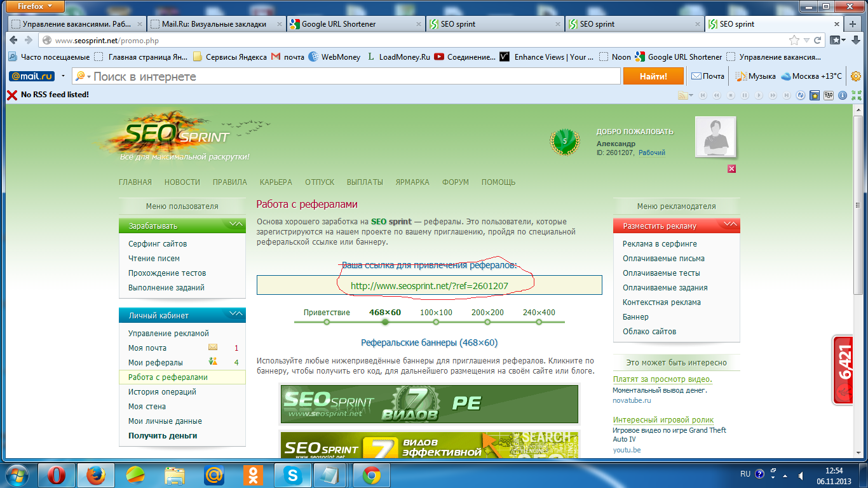Launch Google Chrome from the taskbar
The width and height of the screenshot is (868, 488).
tap(372, 475)
